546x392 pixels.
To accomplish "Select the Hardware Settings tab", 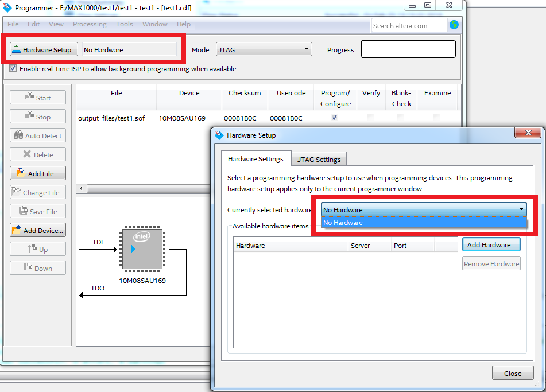I will coord(255,159).
